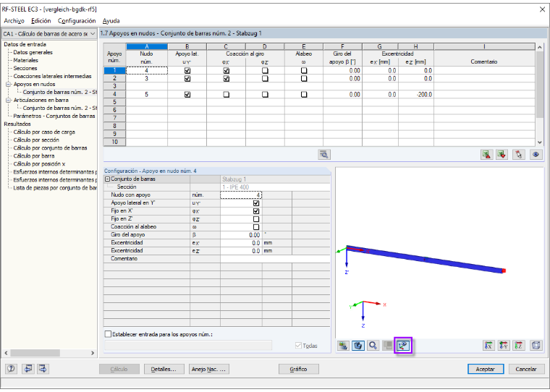Select Parámetros - Conjuntos de barras item
This screenshot has height=392, width=550.
54,116
